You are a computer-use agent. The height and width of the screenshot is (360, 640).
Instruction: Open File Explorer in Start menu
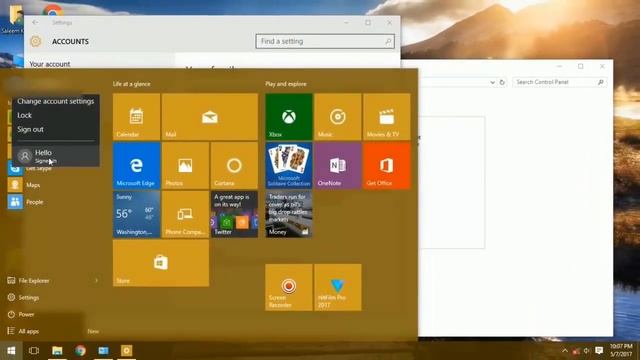34,280
